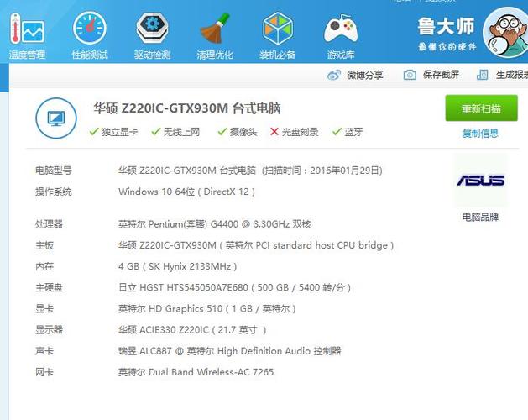Click 微博分享 share link

coord(365,75)
